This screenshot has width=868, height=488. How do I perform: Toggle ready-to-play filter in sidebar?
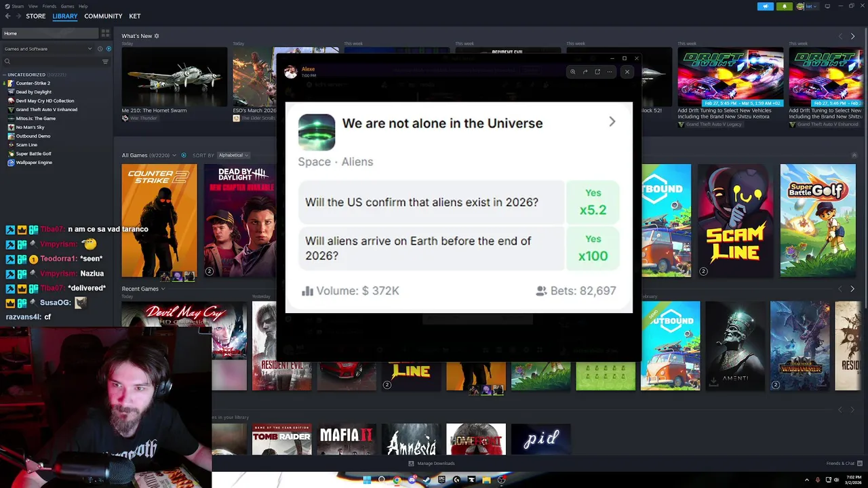107,49
